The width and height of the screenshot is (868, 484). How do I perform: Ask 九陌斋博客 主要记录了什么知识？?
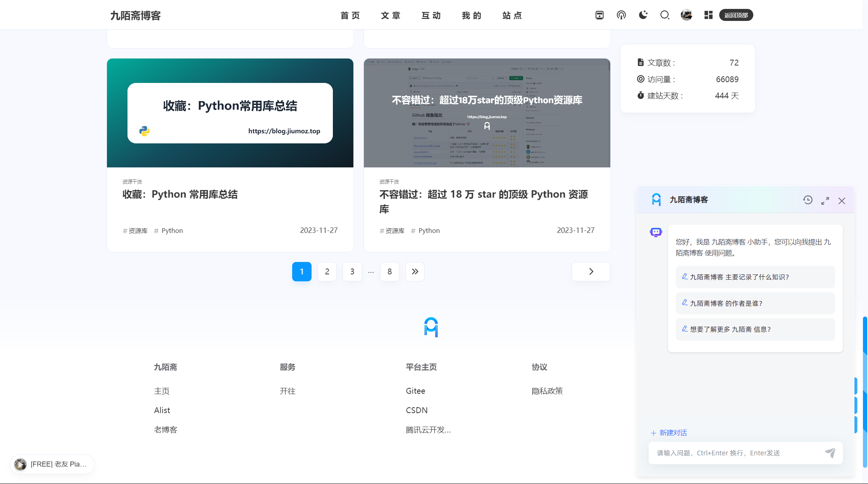(x=755, y=277)
